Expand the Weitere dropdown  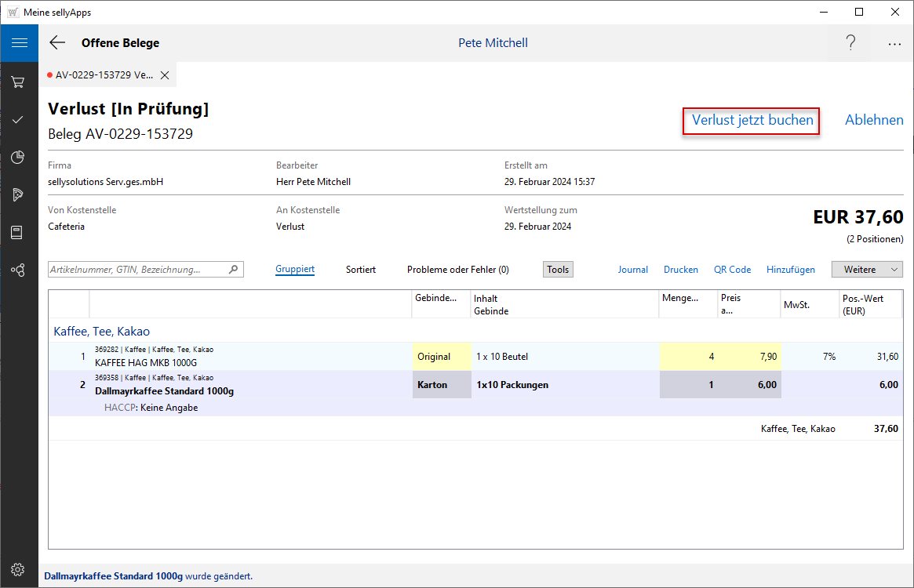[x=867, y=269]
